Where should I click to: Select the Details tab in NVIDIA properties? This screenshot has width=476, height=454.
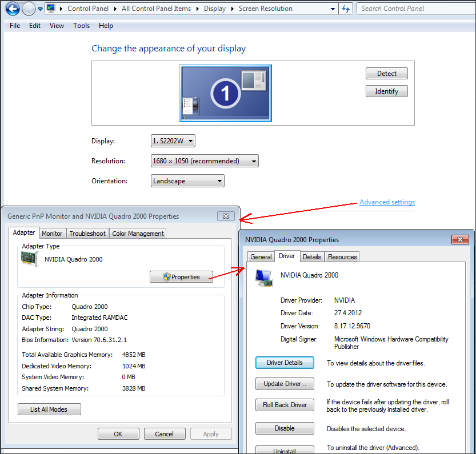[311, 257]
